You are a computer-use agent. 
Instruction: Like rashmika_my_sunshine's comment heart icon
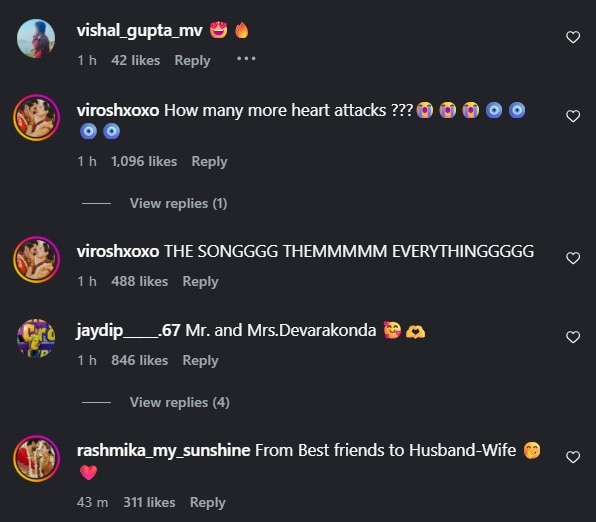(x=573, y=457)
